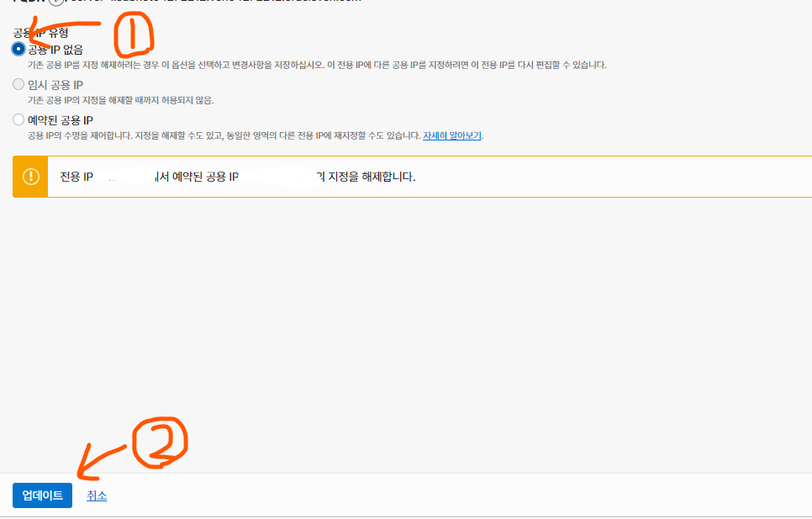The height and width of the screenshot is (519, 812).
Task: Select the '임시 공용 IP' radio option
Action: pos(18,84)
